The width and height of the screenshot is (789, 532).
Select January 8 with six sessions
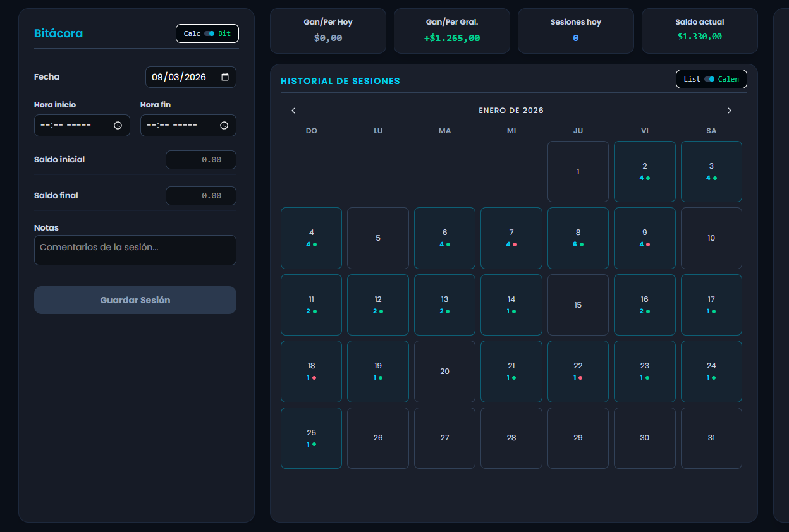pos(578,238)
